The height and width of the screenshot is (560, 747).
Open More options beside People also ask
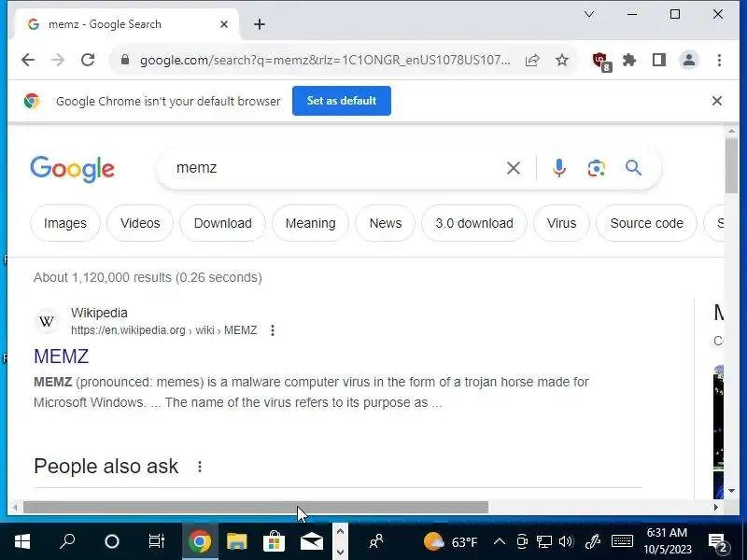pyautogui.click(x=200, y=467)
